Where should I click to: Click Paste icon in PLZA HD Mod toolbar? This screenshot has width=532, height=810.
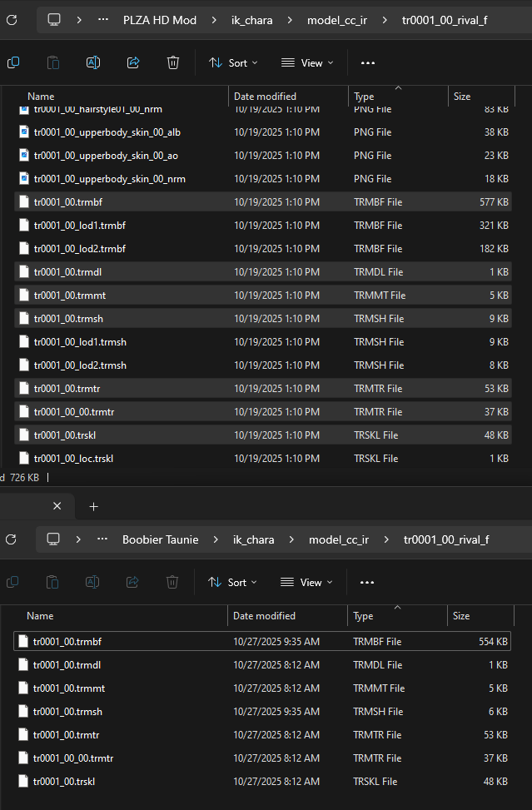[x=52, y=62]
